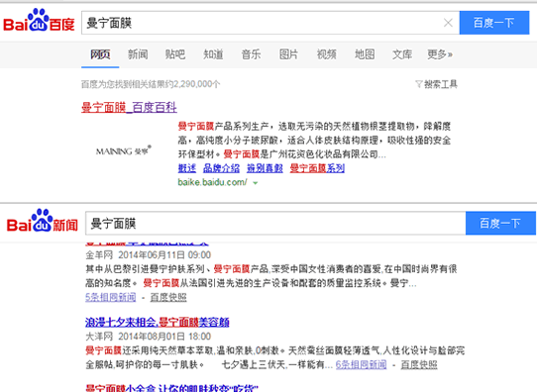The image size is (537, 392).
Task: Open the 曼宁面膜_百度百科 result link
Action: 129,108
